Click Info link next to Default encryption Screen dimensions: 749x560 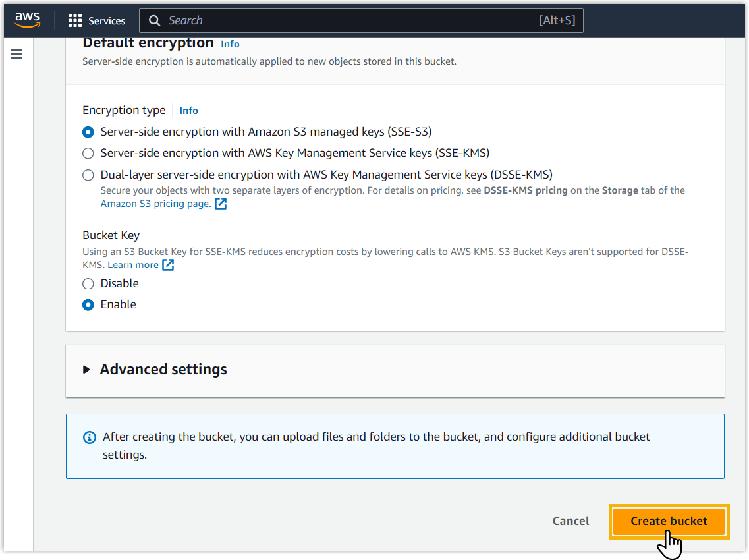(x=230, y=44)
